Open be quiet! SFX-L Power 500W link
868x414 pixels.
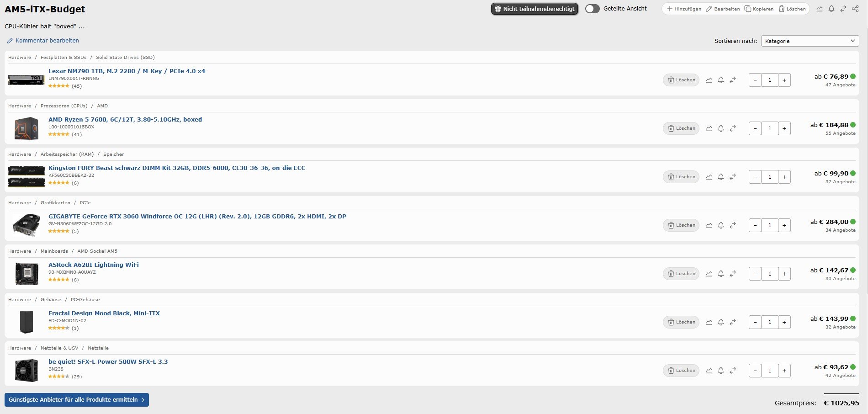click(x=108, y=361)
